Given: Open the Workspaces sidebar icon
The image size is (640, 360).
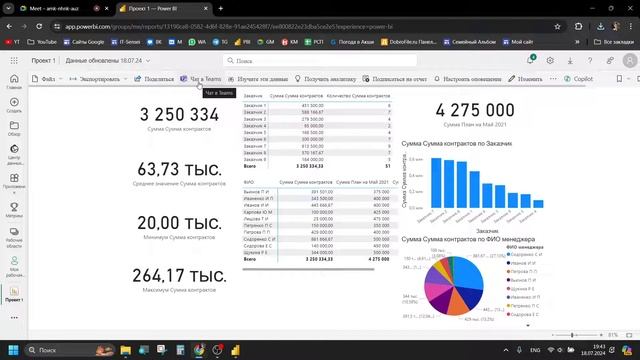Looking at the screenshot, I should coord(14,238).
